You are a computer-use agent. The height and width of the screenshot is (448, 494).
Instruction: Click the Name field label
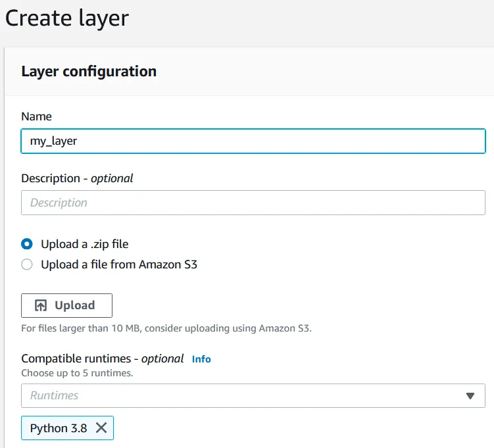click(x=36, y=116)
